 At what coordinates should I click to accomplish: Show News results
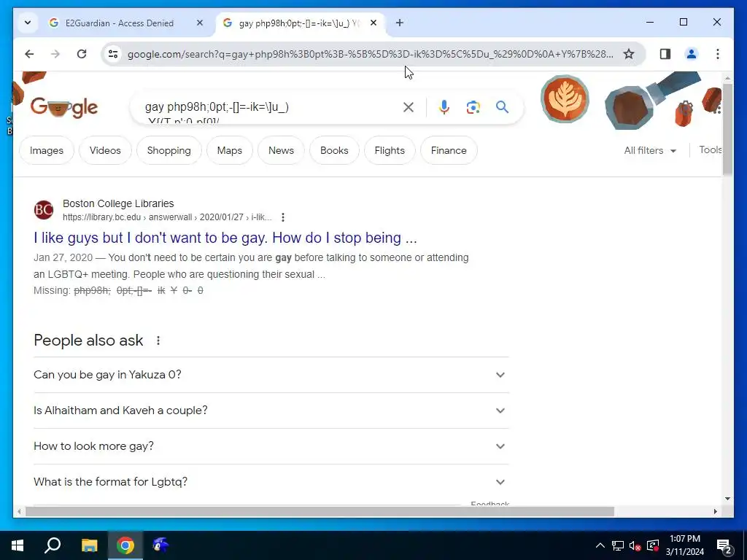(x=281, y=150)
